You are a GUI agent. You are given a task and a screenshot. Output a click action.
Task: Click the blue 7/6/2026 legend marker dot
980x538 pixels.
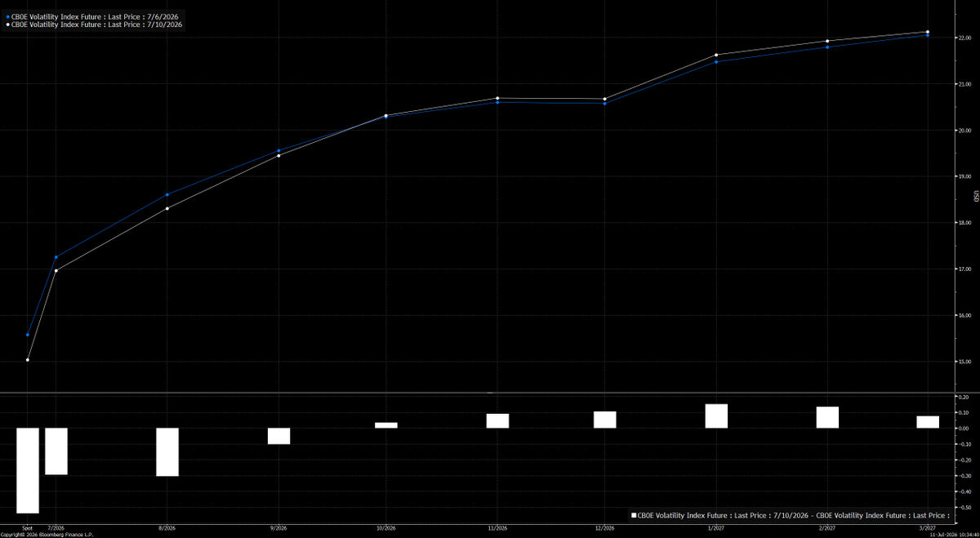point(7,16)
